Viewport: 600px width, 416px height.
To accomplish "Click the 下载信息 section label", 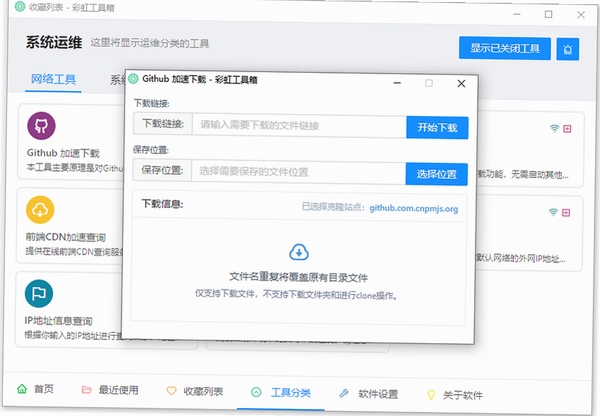I will (x=162, y=204).
